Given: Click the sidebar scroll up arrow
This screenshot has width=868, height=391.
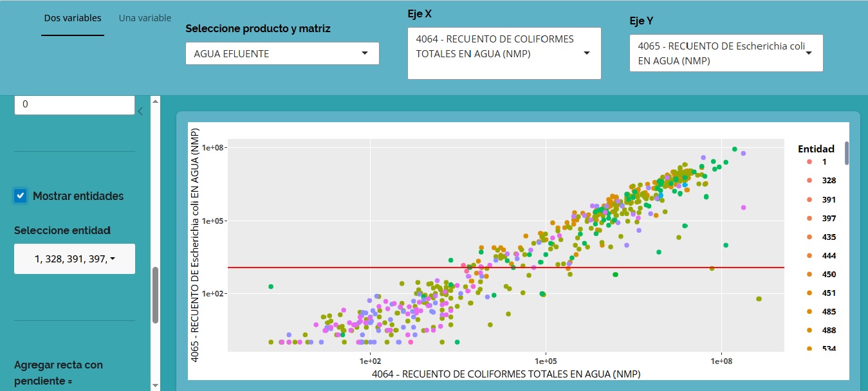Looking at the screenshot, I should [154, 101].
